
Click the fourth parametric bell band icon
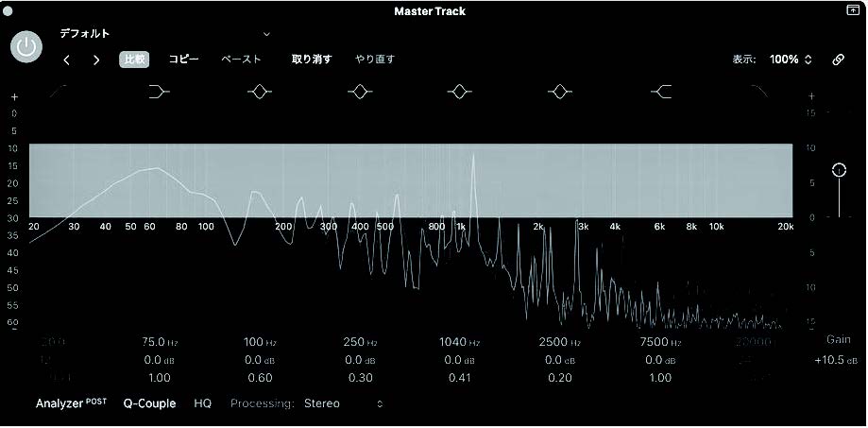click(x=560, y=92)
